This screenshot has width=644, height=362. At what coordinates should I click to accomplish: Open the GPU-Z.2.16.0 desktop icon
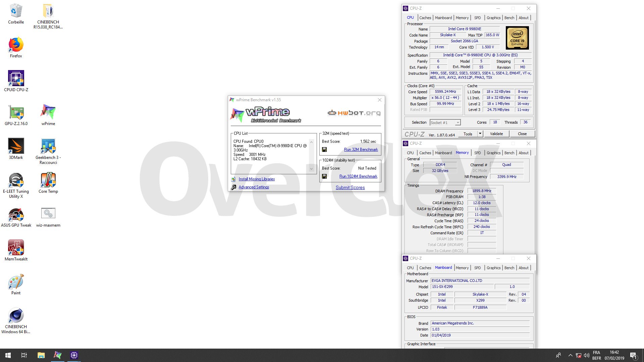click(16, 115)
